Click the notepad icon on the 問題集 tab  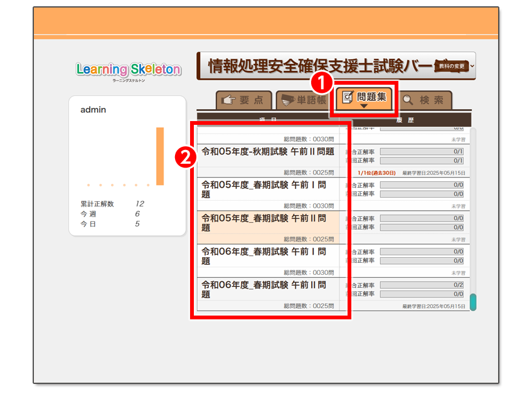pyautogui.click(x=348, y=97)
